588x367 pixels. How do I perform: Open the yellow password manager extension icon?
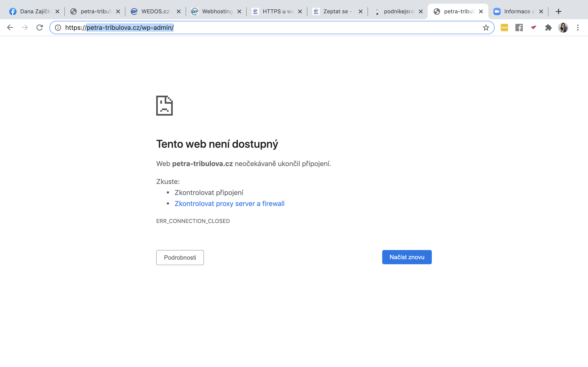pos(504,28)
